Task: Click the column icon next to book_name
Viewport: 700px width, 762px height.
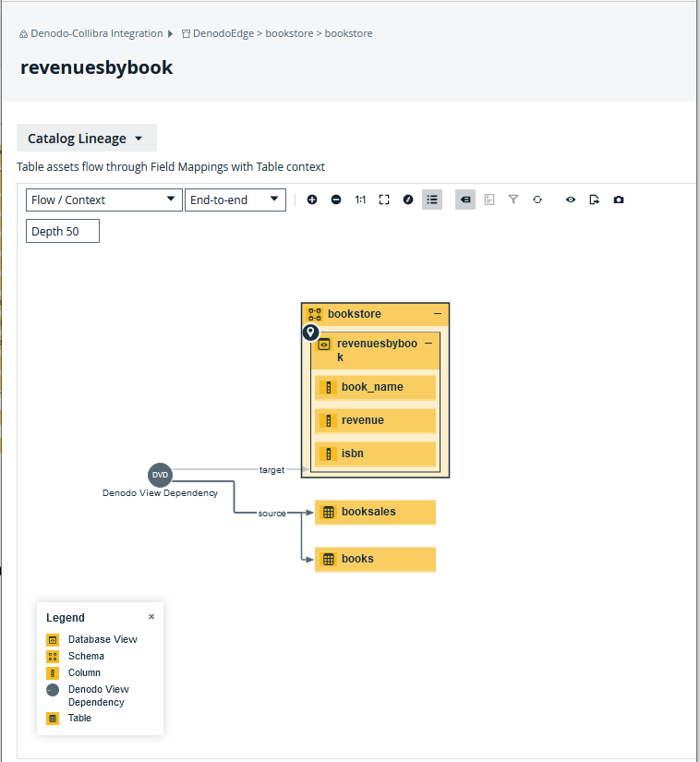Action: tap(329, 387)
